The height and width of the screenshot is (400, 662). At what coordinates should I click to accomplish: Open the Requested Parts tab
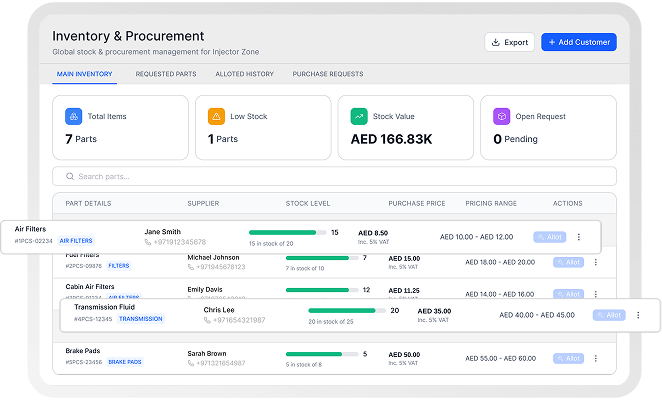point(166,74)
